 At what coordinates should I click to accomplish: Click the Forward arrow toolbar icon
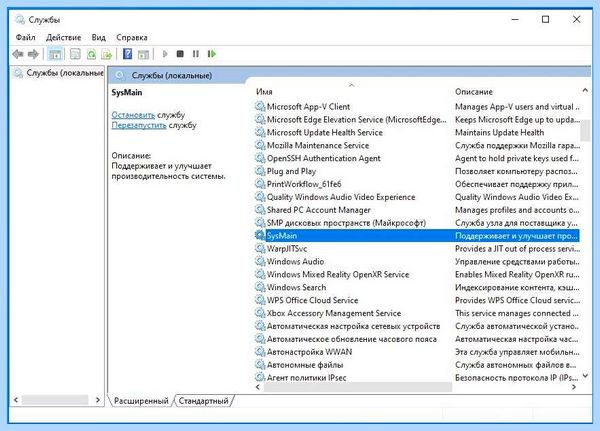(x=33, y=54)
